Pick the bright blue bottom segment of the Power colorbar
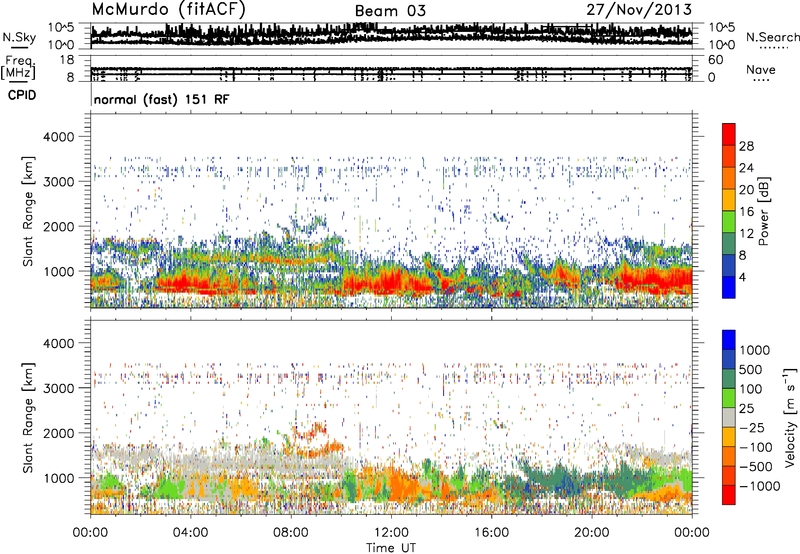This screenshot has width=800, height=554. [x=729, y=288]
